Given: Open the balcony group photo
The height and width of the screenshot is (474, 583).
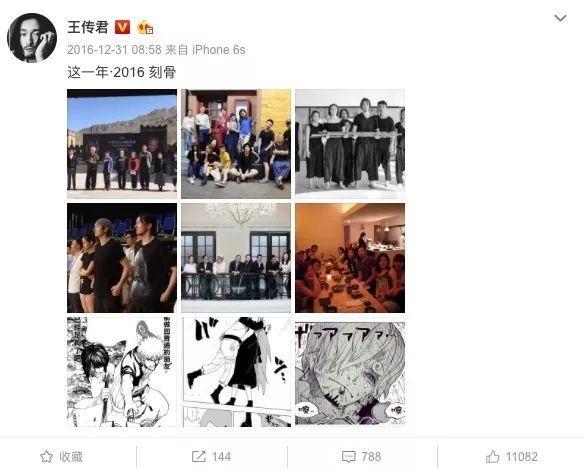Looking at the screenshot, I should coord(236,258).
